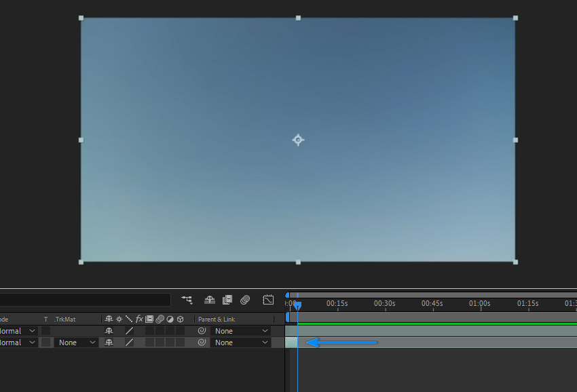The image size is (577, 392).
Task: Click the second layer's parent pick whip
Action: coord(202,342)
